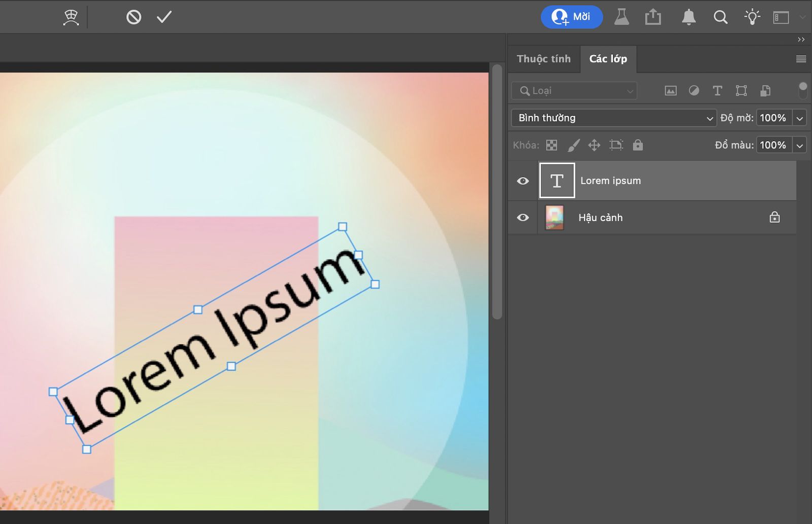Lock all with the padlock icon
Screen dimensions: 812x524
coord(638,145)
